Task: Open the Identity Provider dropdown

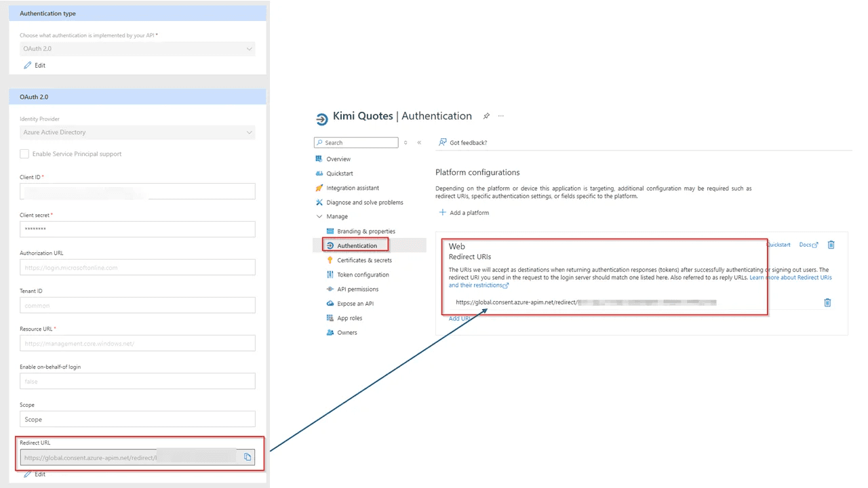Action: click(138, 132)
